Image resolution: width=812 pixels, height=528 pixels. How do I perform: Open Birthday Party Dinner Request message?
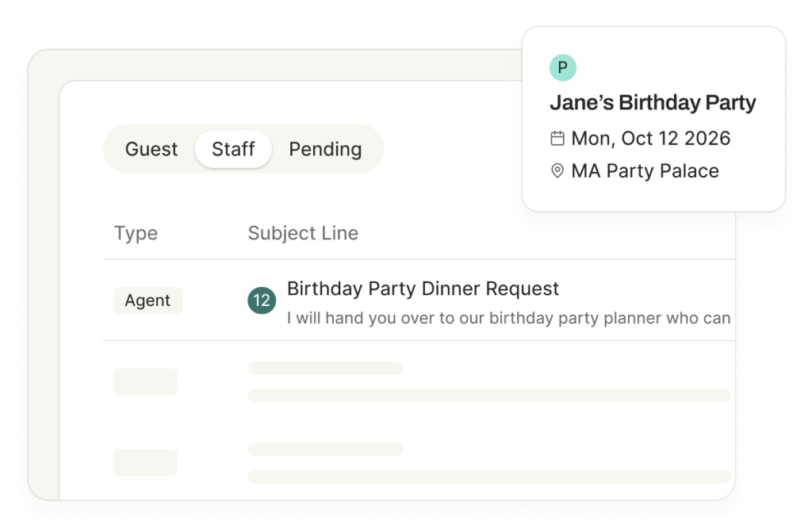[423, 289]
